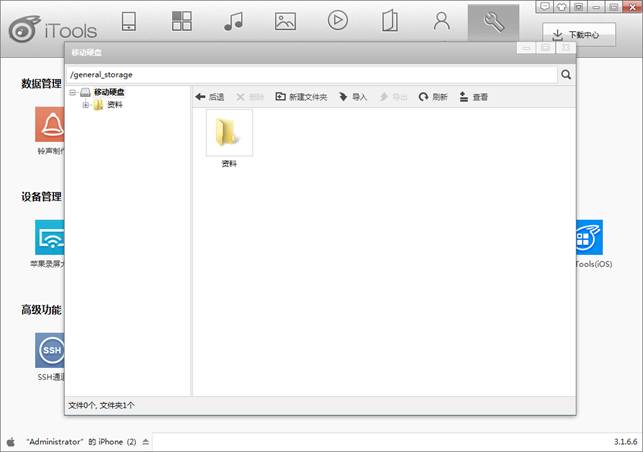Click the 文件0个, 文件夹1个 status text
Viewport: 643px width, 452px height.
coord(101,405)
